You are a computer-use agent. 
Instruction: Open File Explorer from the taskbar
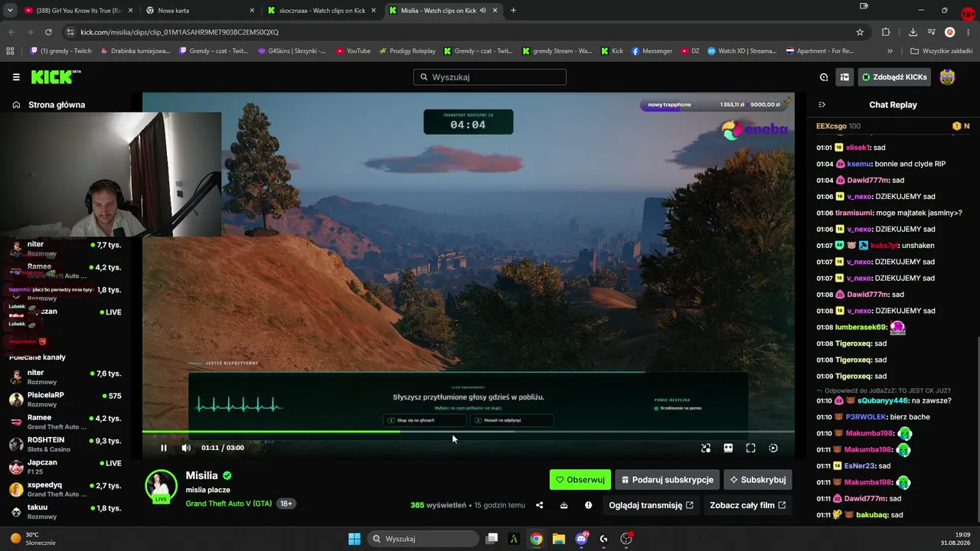[x=559, y=539]
